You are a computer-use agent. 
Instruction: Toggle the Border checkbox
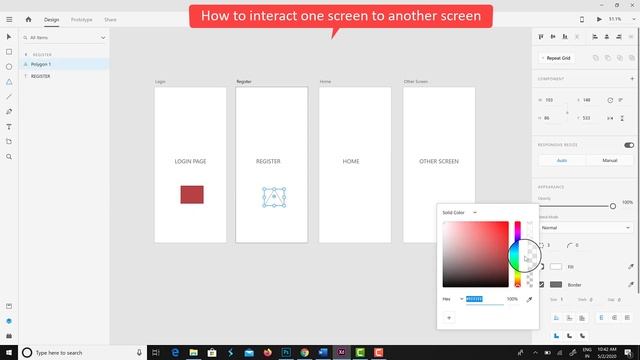click(542, 284)
